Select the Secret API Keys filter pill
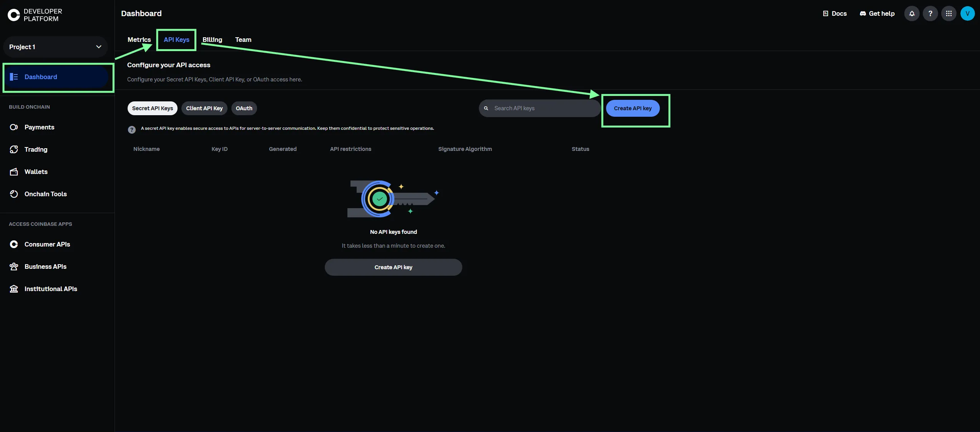 [153, 108]
